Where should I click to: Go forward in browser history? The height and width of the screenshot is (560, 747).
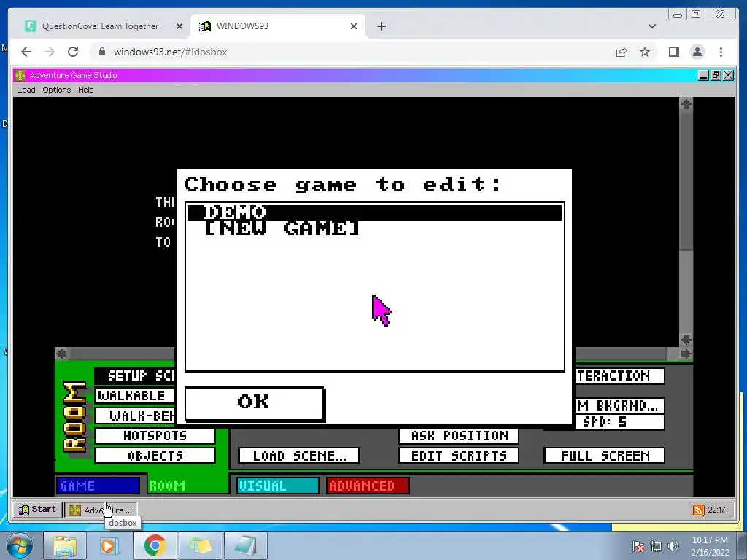[x=50, y=52]
